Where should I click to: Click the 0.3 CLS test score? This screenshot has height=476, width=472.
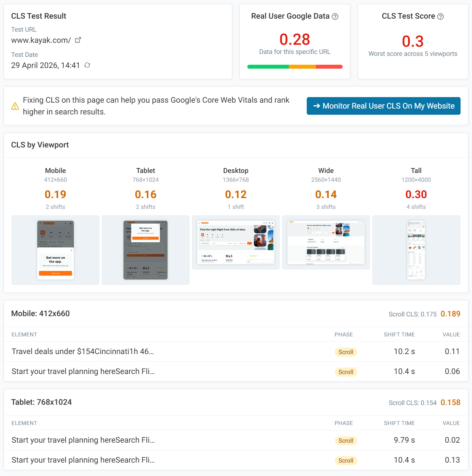click(x=413, y=42)
